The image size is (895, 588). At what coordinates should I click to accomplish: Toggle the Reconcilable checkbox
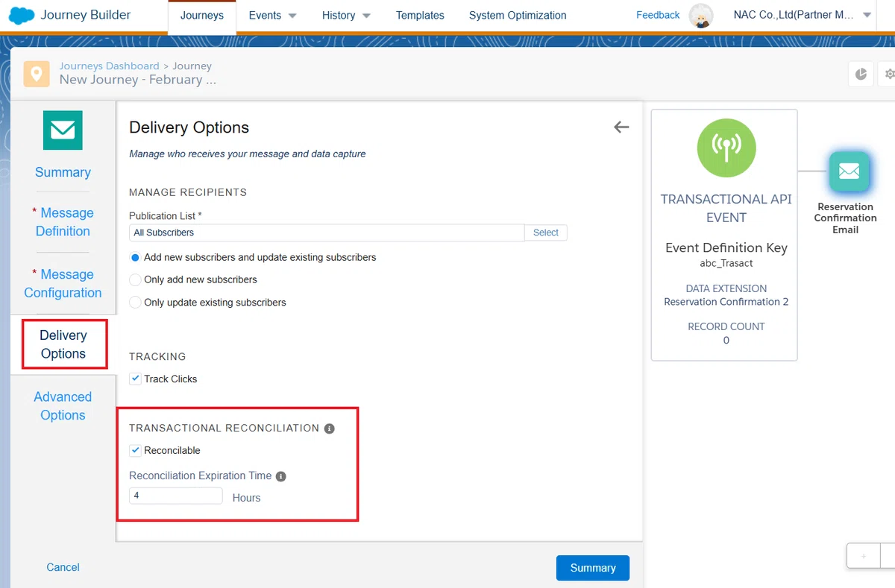click(135, 450)
